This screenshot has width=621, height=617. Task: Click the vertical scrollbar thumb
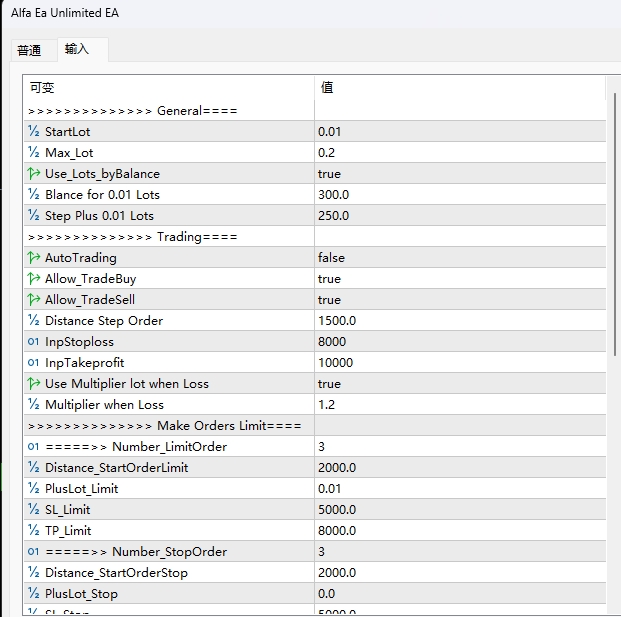(613, 220)
